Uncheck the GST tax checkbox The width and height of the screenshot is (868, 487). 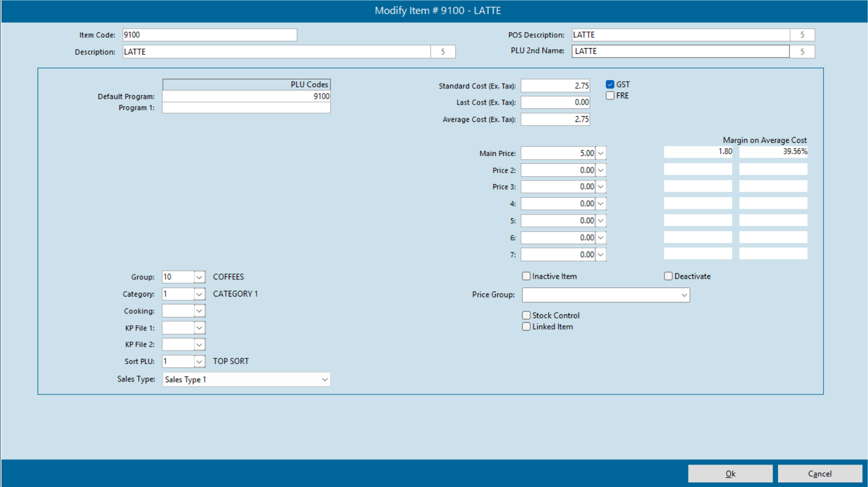tap(610, 84)
